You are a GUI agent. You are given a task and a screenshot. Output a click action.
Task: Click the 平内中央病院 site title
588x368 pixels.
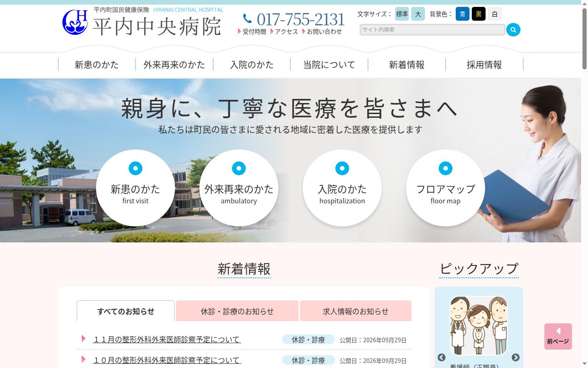(x=157, y=27)
